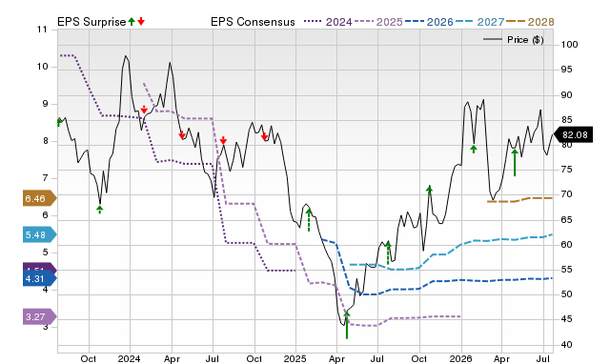Select the 2025 EPS consensus legend entry
This screenshot has height=364, width=610.
pyautogui.click(x=378, y=22)
